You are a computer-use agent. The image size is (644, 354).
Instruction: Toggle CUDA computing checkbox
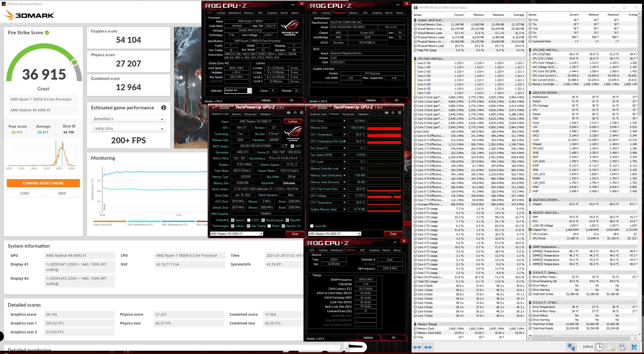pyautogui.click(x=249, y=220)
